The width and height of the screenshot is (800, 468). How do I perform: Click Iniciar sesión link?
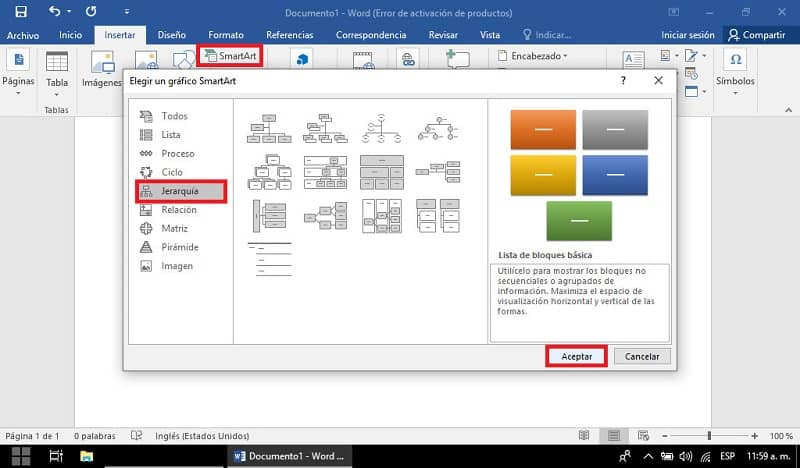(688, 35)
